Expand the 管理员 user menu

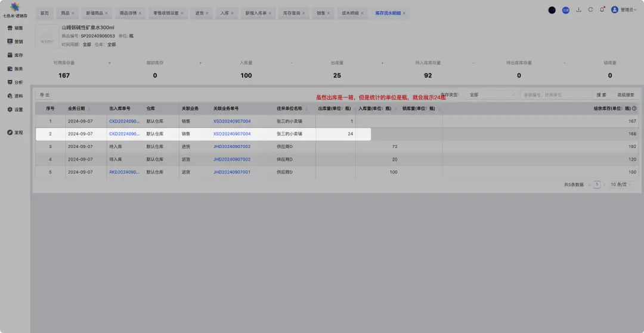click(x=624, y=10)
